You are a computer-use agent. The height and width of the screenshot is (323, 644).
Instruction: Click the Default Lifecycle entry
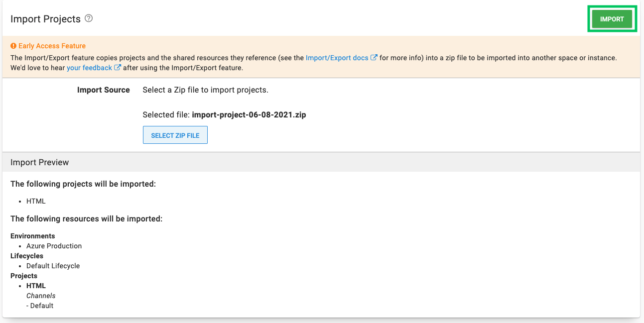[x=53, y=266]
